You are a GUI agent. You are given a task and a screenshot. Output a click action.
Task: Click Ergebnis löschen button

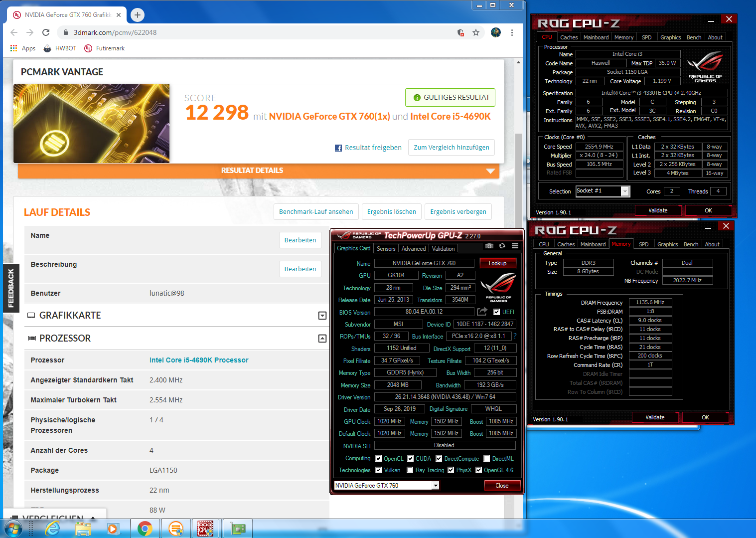click(x=392, y=212)
